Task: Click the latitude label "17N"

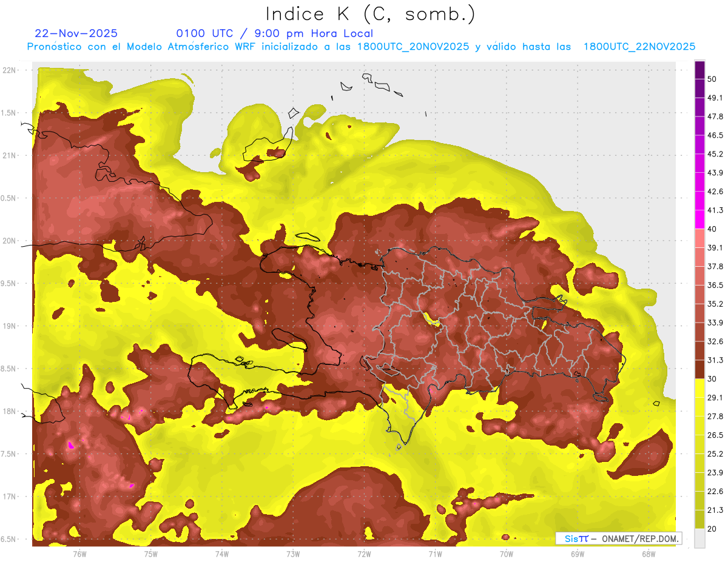Action: tap(9, 497)
